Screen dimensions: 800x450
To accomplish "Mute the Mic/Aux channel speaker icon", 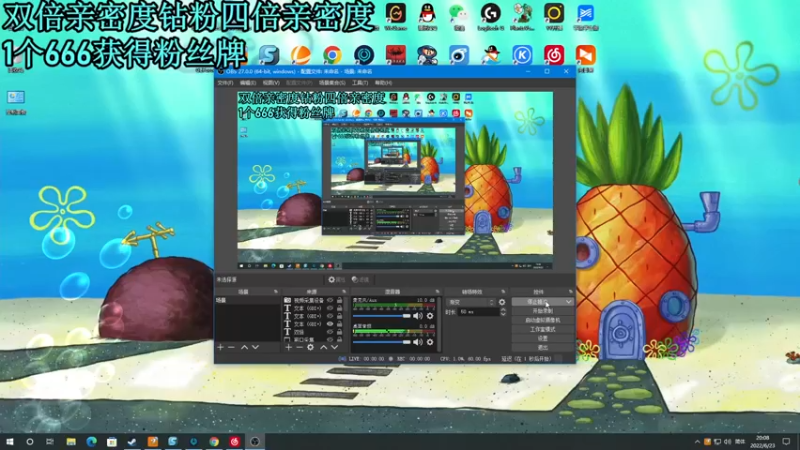I will tap(418, 316).
